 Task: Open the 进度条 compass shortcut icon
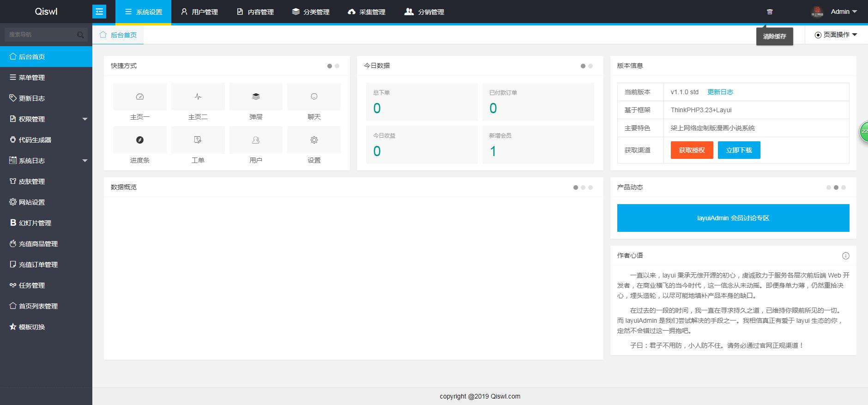(x=140, y=140)
